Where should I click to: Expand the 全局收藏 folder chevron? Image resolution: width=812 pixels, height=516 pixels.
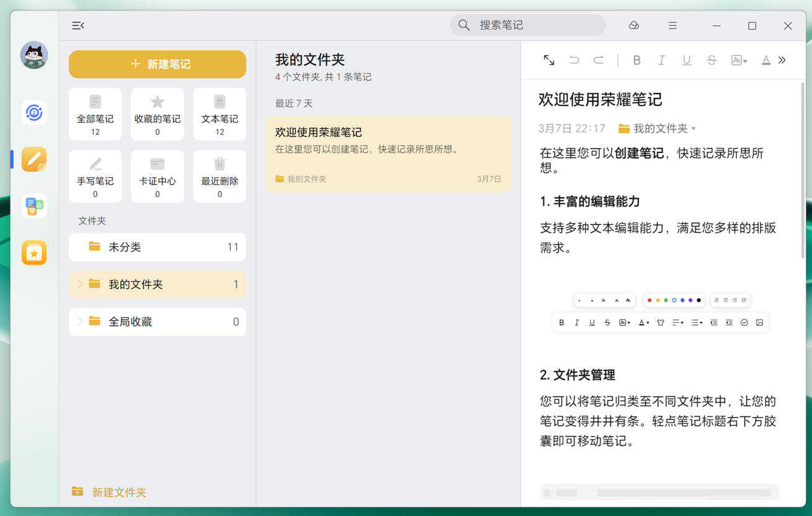80,321
